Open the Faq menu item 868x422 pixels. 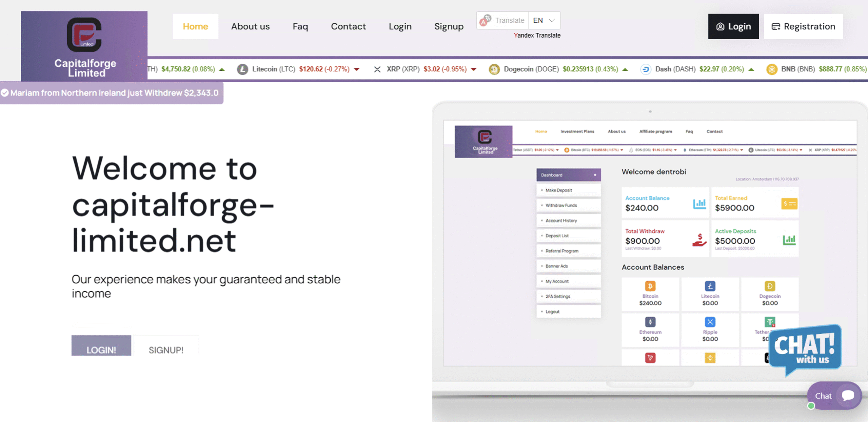300,26
